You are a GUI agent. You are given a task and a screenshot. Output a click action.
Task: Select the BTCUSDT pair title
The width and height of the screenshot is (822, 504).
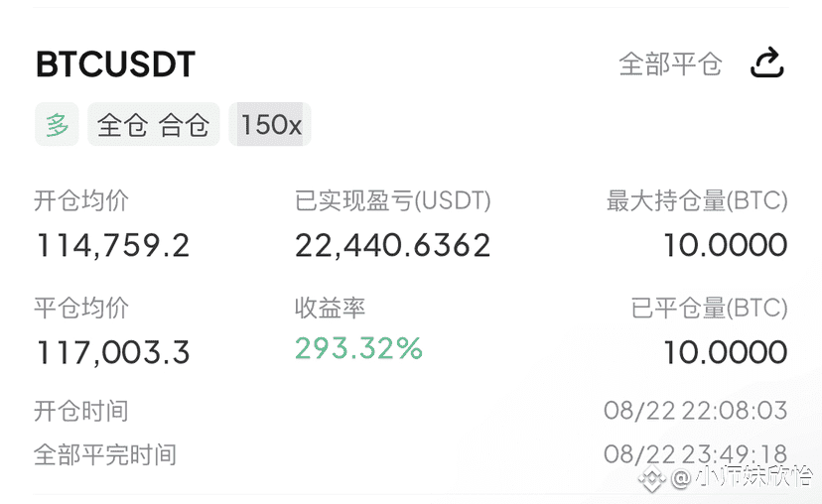click(115, 64)
